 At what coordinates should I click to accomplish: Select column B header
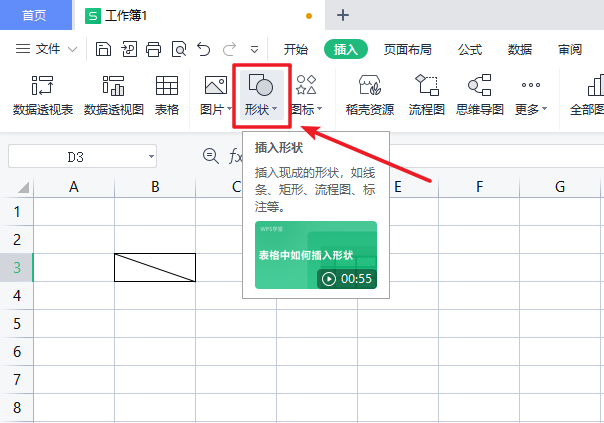155,187
